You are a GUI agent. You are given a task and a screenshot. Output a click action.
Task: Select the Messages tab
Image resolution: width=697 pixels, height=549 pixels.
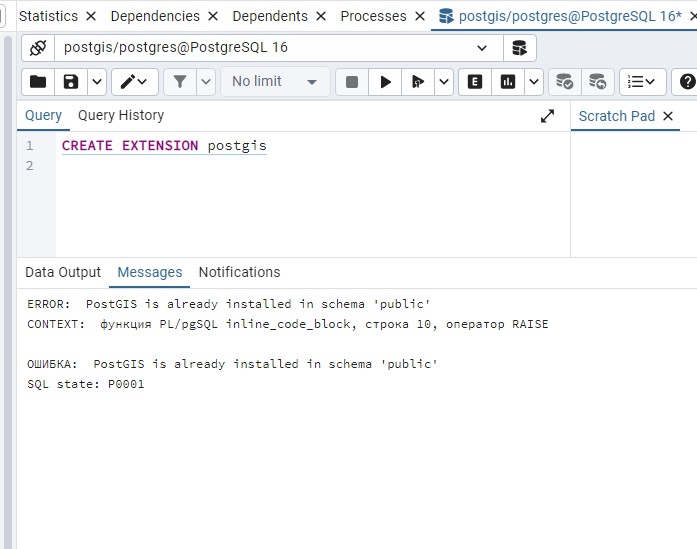[149, 272]
